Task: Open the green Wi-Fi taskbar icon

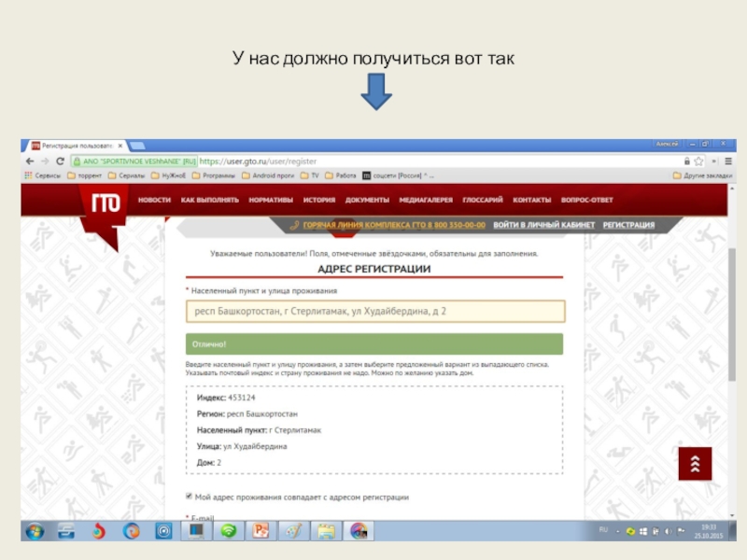Action: pos(229,531)
